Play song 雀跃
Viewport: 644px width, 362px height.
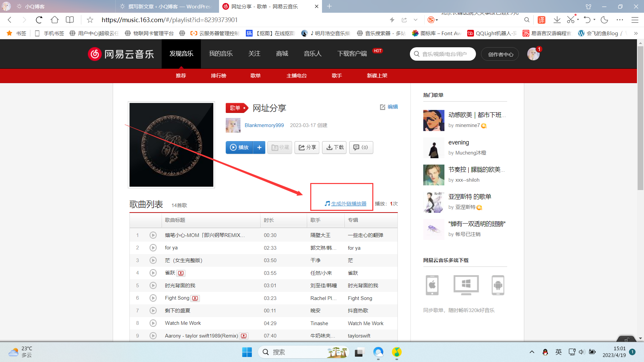pyautogui.click(x=153, y=273)
